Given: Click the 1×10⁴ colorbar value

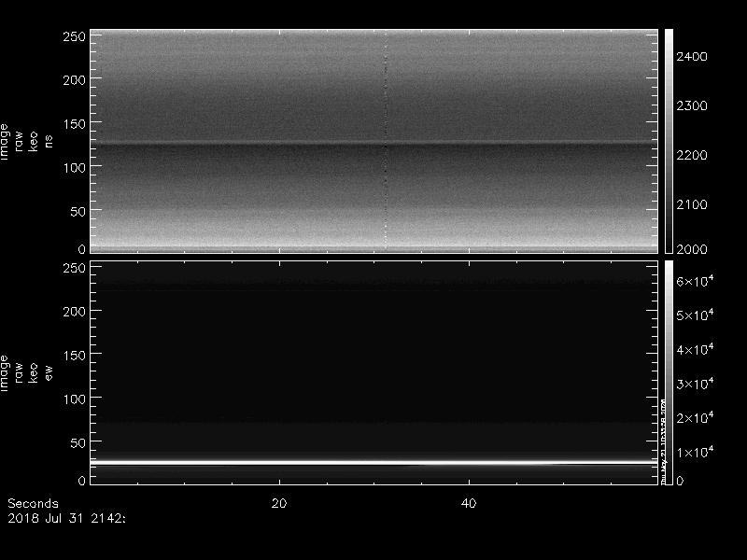Looking at the screenshot, I should 695,452.
